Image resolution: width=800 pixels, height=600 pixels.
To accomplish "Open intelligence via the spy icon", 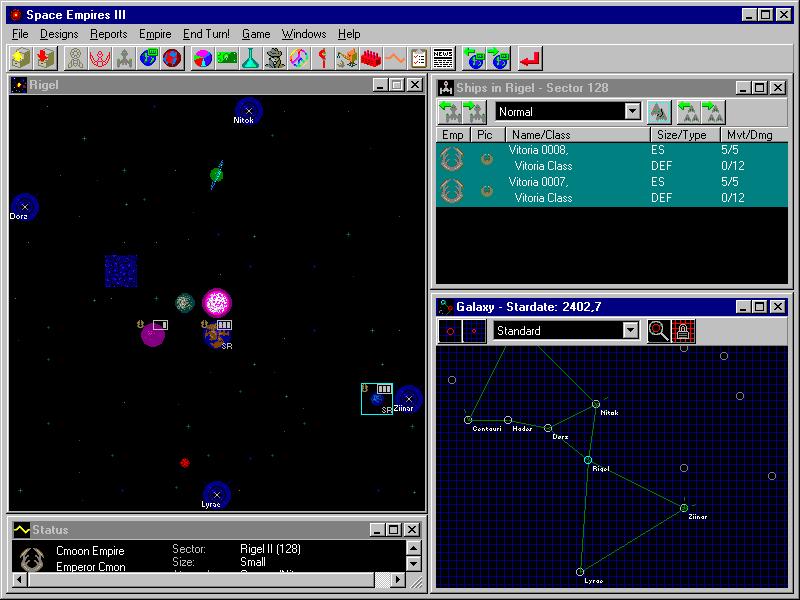I will (274, 59).
